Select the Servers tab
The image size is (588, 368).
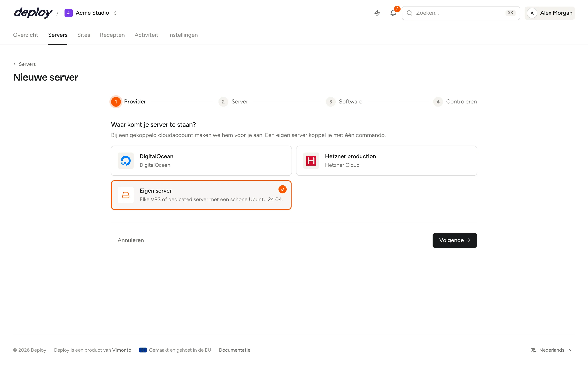(x=58, y=35)
